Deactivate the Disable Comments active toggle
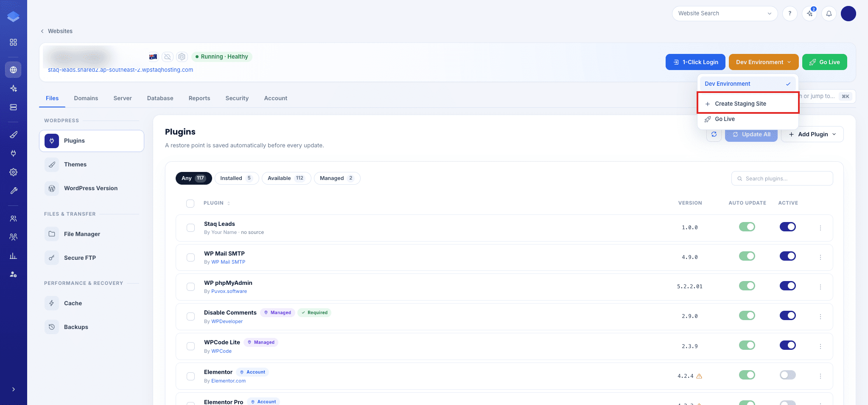 [x=787, y=315]
